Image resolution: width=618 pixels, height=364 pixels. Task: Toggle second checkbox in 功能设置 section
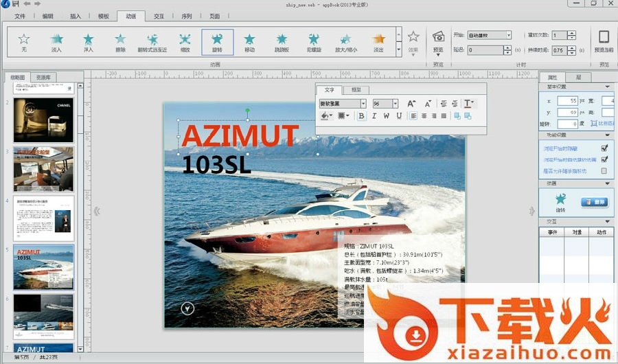point(604,159)
